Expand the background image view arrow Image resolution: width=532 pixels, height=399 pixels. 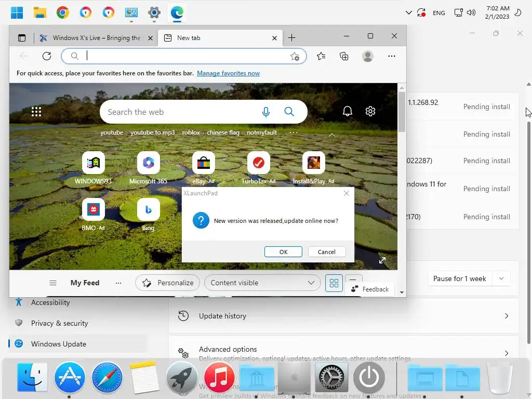[382, 260]
